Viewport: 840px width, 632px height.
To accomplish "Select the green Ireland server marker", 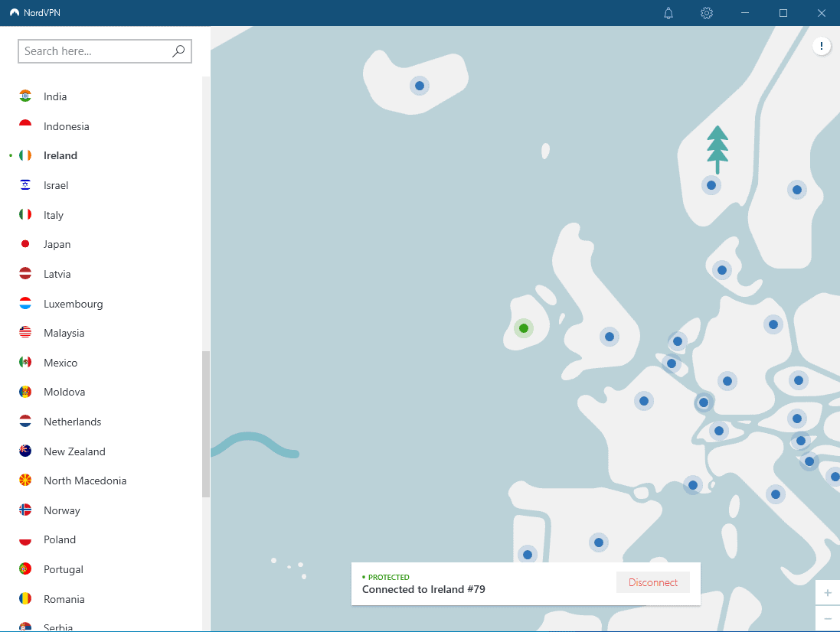I will pos(524,328).
